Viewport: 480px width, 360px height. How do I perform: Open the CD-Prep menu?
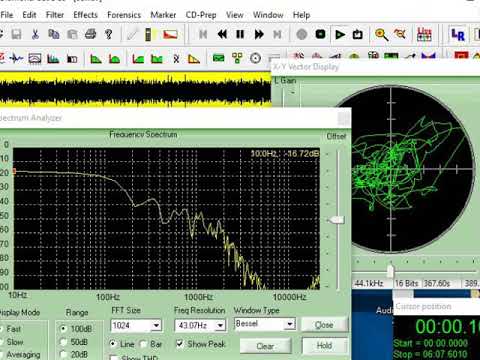tap(201, 15)
